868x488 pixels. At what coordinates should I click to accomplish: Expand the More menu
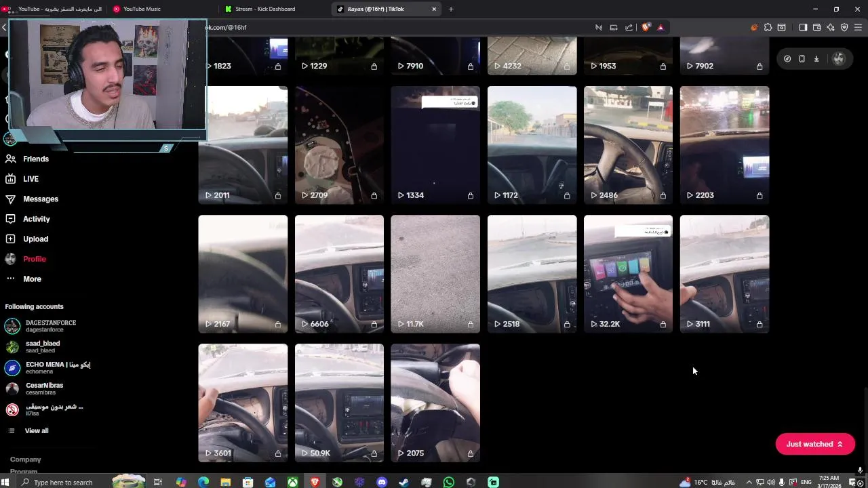(23, 279)
